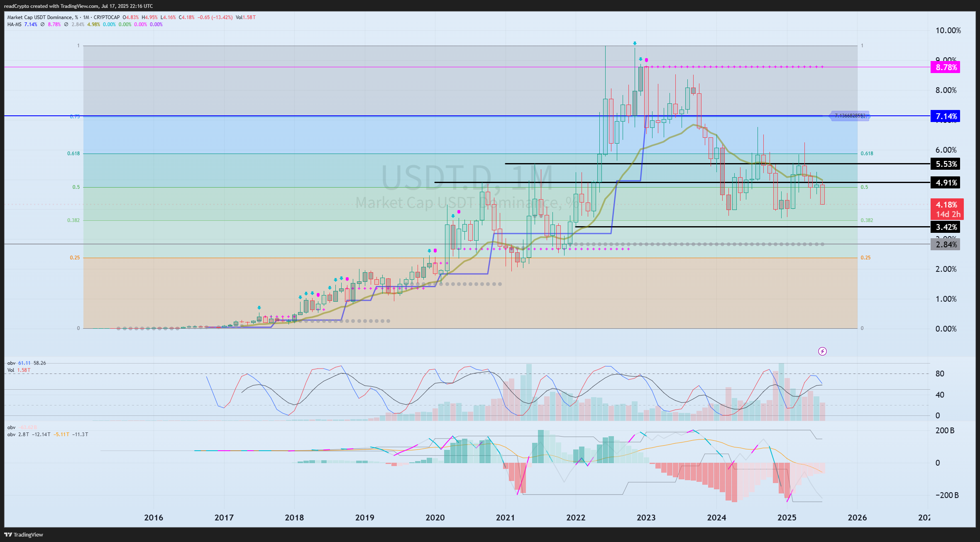This screenshot has width=980, height=542.
Task: Click the −11.3T obv value
Action: [80, 435]
